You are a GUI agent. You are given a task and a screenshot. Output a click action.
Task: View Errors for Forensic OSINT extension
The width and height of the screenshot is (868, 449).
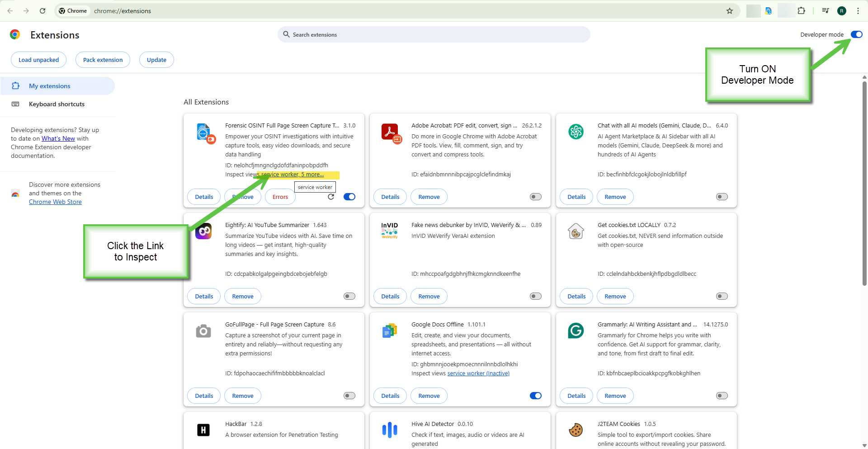coord(280,197)
